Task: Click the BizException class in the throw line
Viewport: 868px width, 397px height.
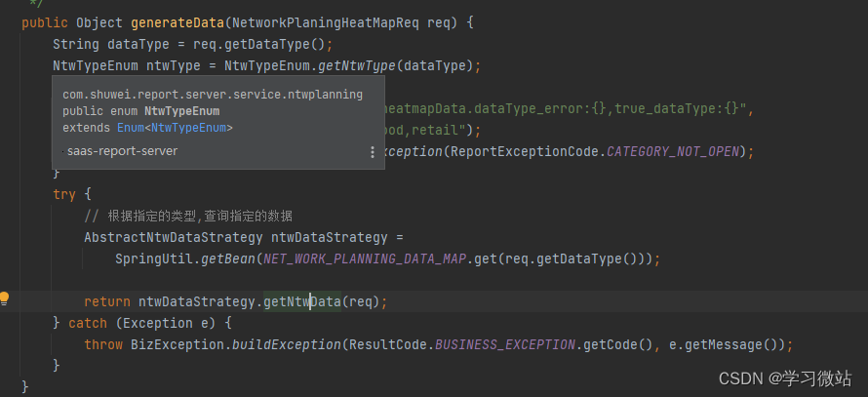Action: point(178,344)
